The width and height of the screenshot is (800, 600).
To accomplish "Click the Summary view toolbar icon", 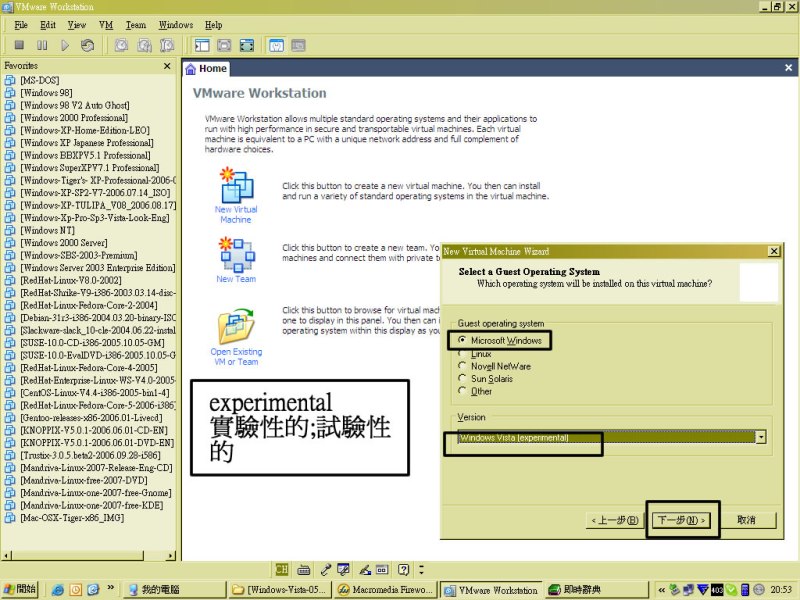I will [276, 45].
